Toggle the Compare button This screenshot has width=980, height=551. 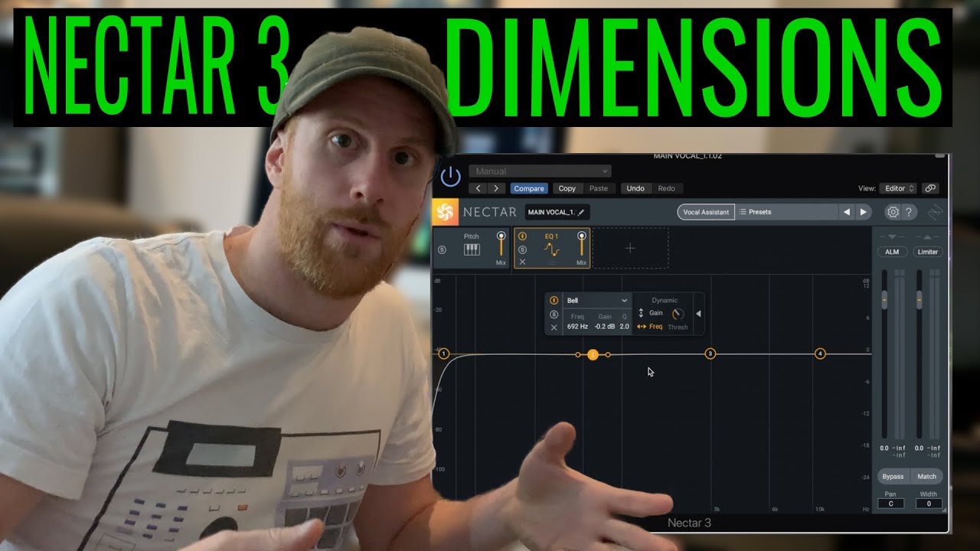(529, 188)
